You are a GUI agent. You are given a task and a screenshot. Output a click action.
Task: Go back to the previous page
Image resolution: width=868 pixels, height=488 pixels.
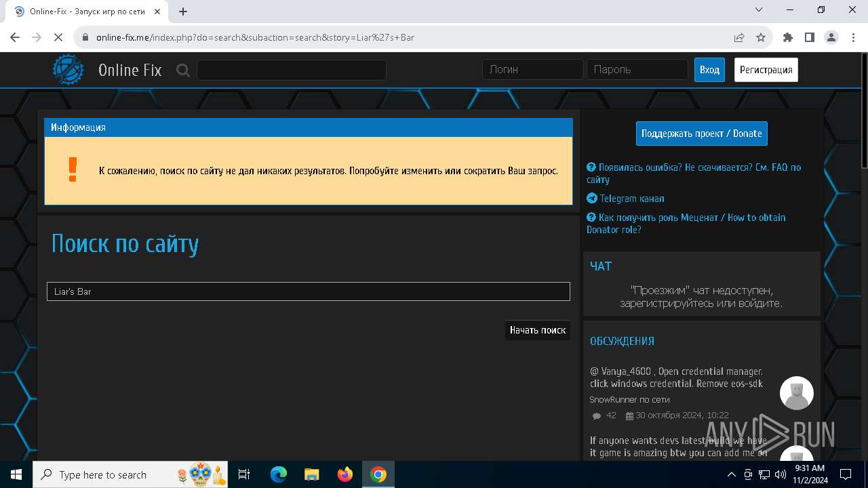15,37
